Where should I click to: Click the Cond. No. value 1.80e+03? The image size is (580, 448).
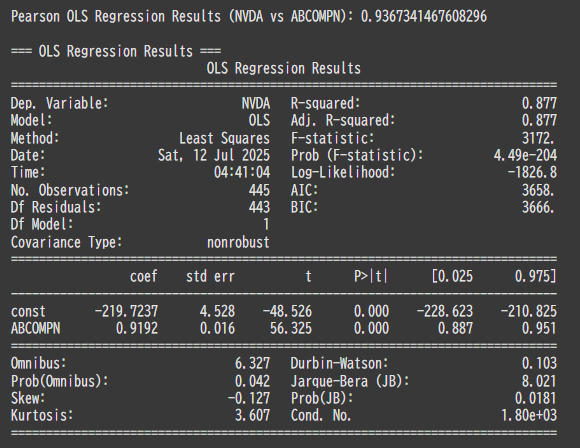(x=529, y=415)
